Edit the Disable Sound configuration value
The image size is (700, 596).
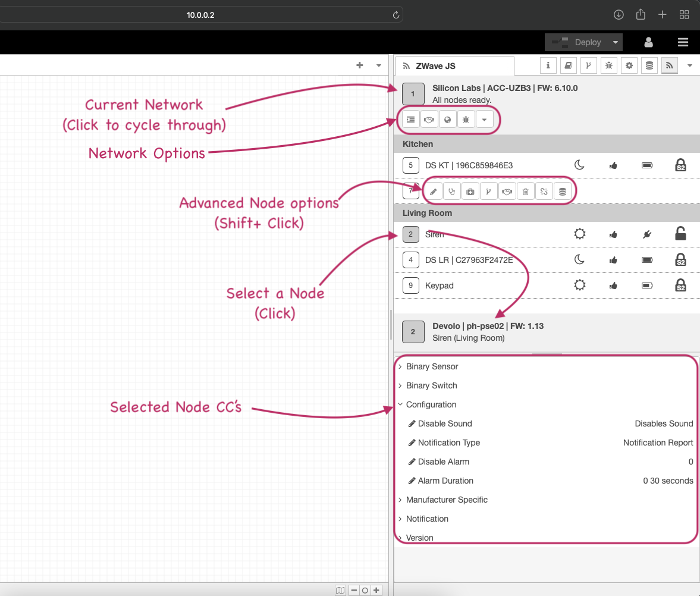coord(412,424)
